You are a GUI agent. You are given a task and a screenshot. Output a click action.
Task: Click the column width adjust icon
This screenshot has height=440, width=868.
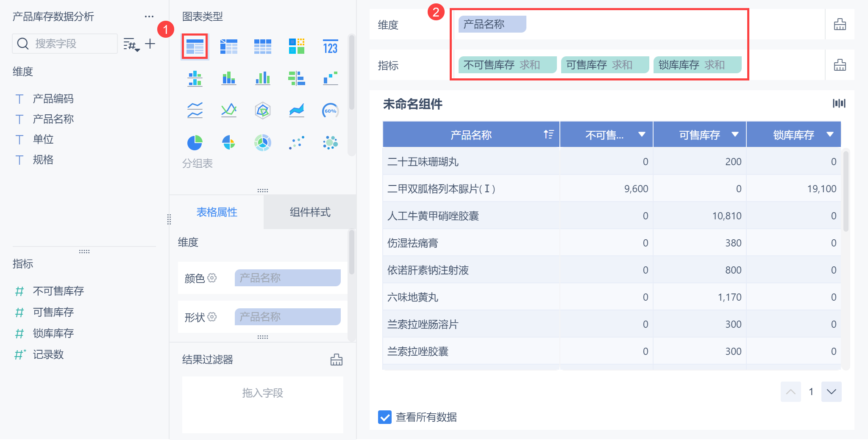[839, 103]
